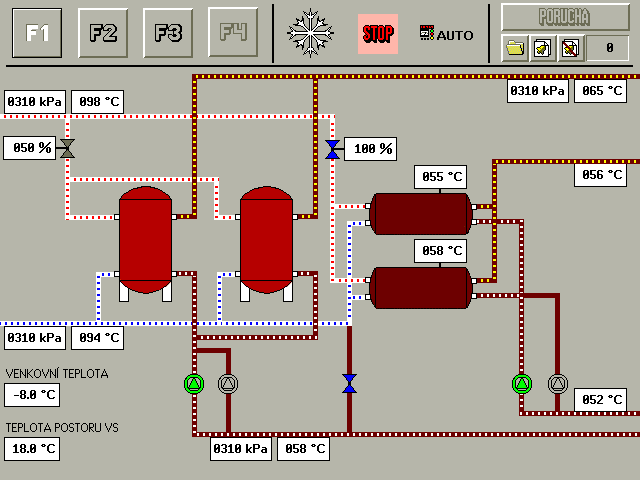Image resolution: width=640 pixels, height=480 pixels.
Task: Select the blue 100 % valve symbol
Action: click(332, 149)
